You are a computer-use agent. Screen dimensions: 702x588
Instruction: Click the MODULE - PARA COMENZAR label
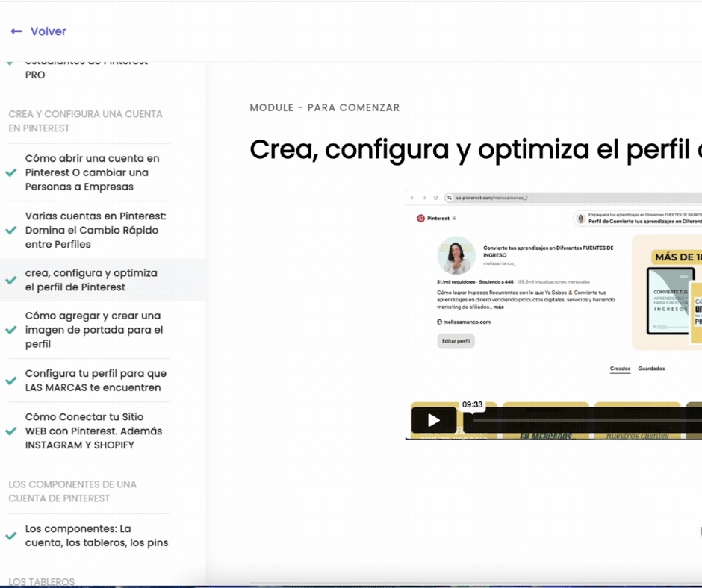(x=325, y=108)
